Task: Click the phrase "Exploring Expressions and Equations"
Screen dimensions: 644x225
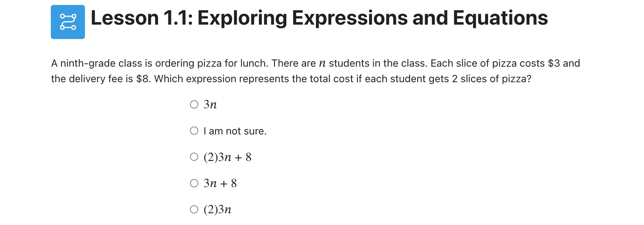Action: coord(372,18)
